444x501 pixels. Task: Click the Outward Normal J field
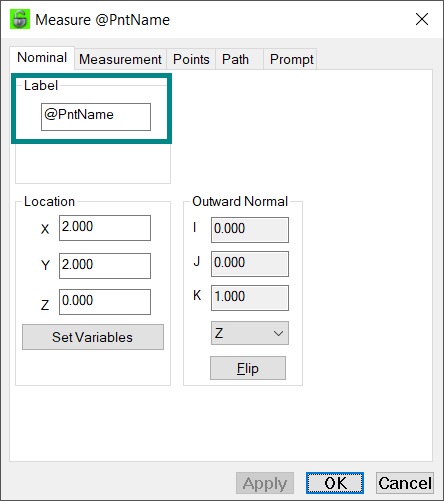pyautogui.click(x=250, y=264)
